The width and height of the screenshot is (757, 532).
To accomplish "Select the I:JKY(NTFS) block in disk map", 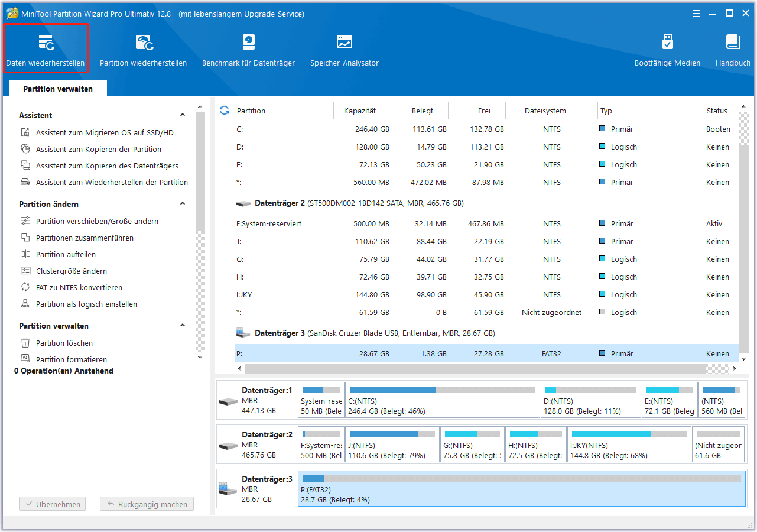I will point(628,445).
